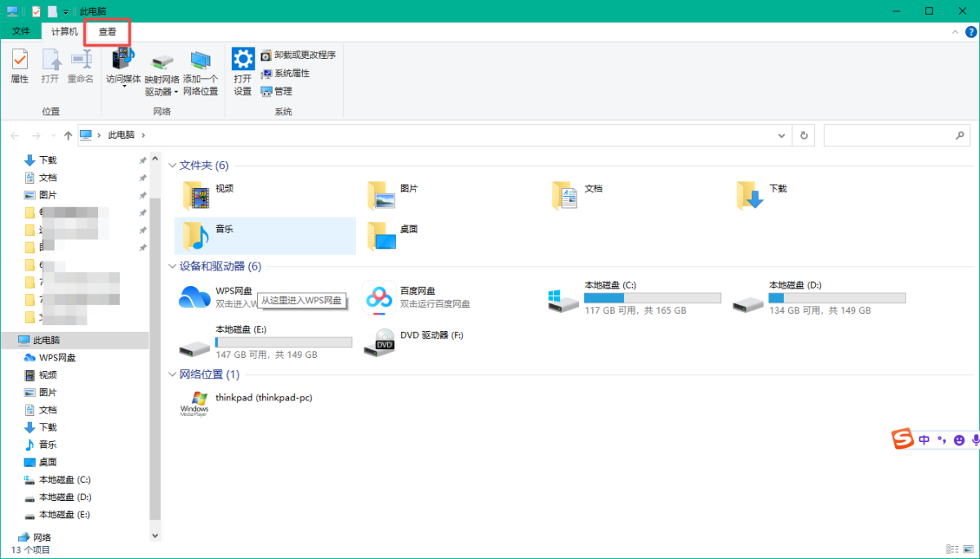Switch to large icons view in status bar
Screen dimensions: 980x559
click(x=966, y=549)
